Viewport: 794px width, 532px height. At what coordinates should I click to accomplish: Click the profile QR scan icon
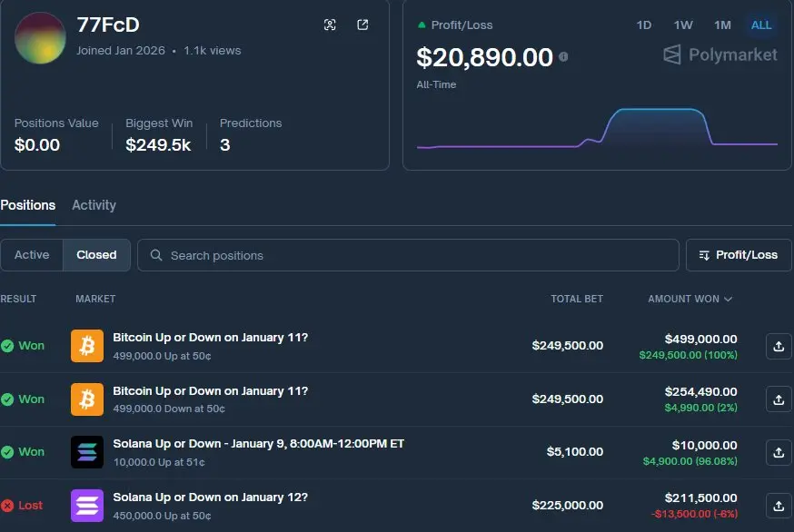[x=330, y=25]
